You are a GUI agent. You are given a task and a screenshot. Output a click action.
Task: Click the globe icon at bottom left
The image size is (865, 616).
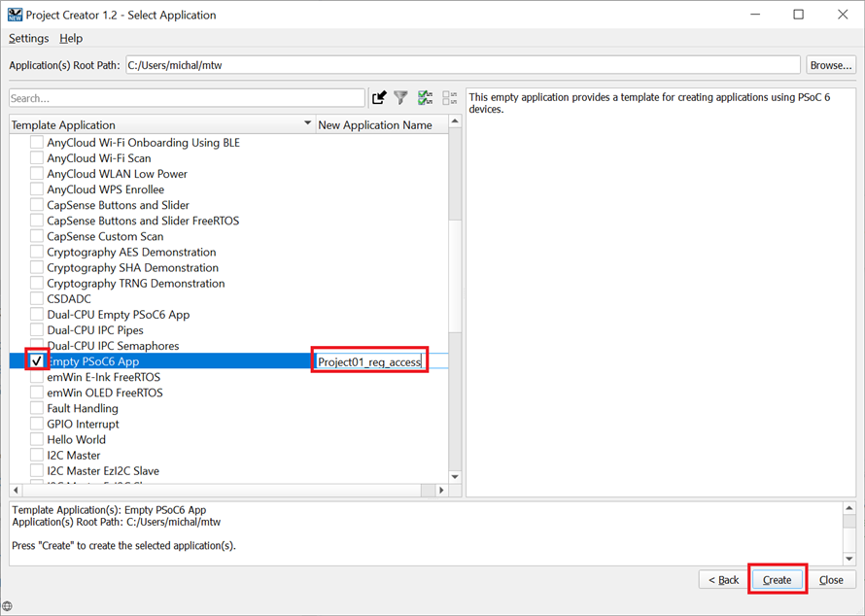click(x=7, y=606)
